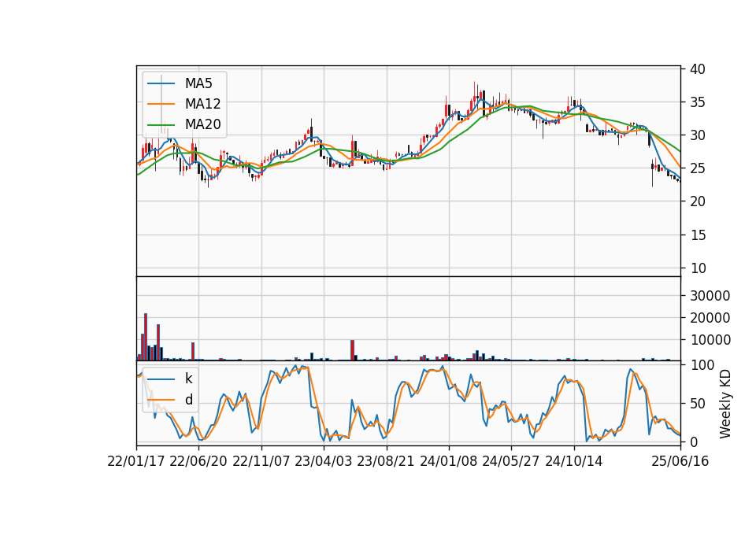Click the 24/05/27 date tick label
The width and height of the screenshot is (756, 543).
tap(510, 461)
